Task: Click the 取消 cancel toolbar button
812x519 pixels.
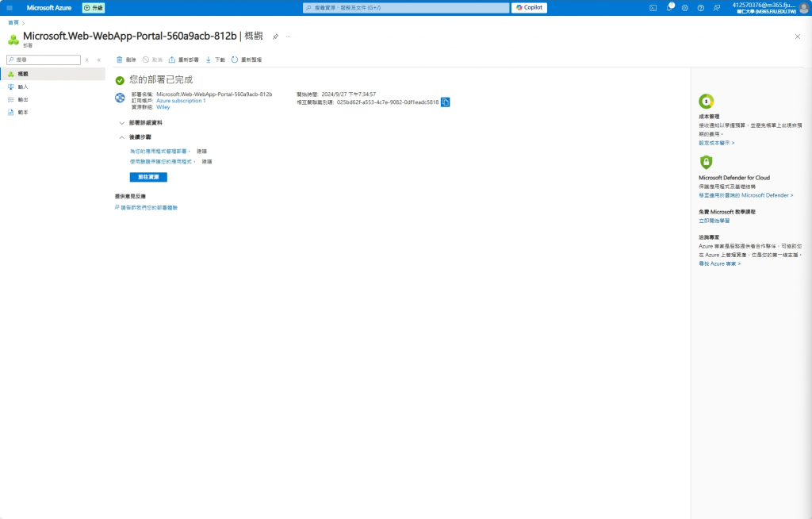Action: coord(152,60)
